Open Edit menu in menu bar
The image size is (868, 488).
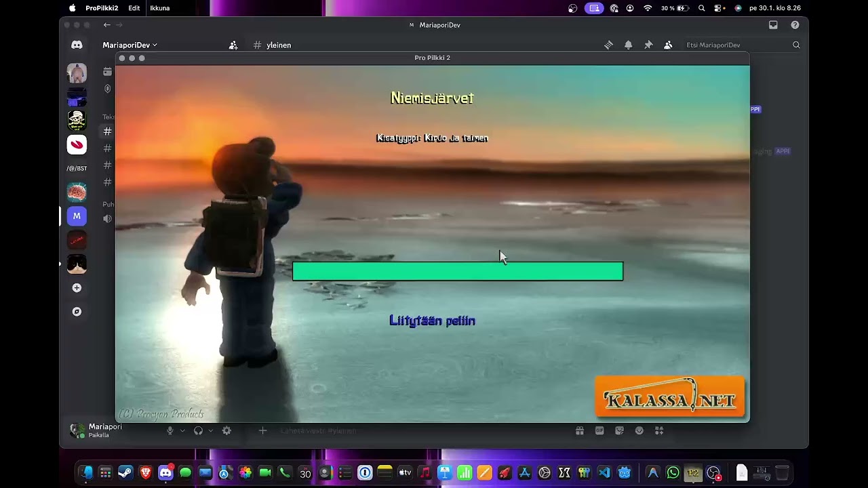click(x=134, y=8)
